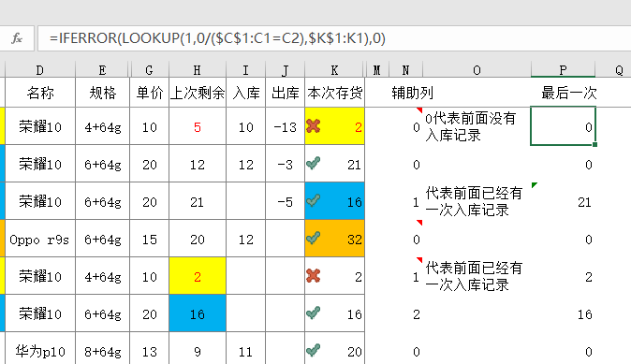This screenshot has height=364, width=631.
Task: Click the green check icon beside 20 in column K
Action: click(313, 350)
